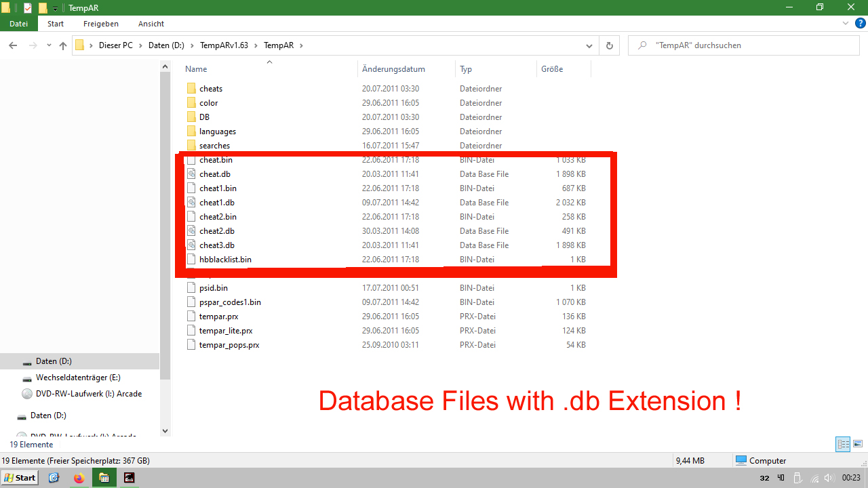Select the file named cheat.bin

[x=216, y=160]
